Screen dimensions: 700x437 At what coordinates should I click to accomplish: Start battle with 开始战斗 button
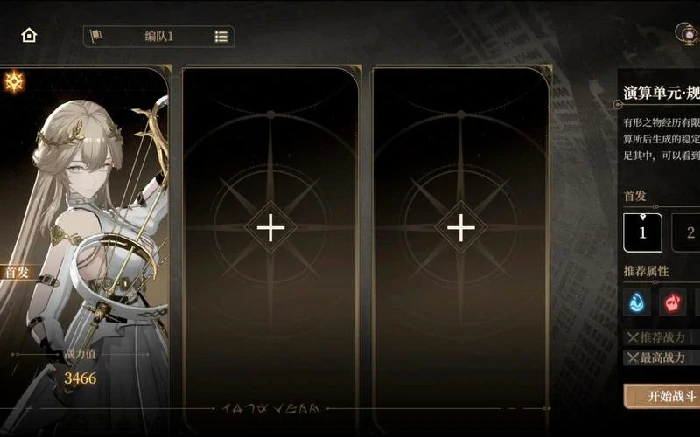coord(662,396)
